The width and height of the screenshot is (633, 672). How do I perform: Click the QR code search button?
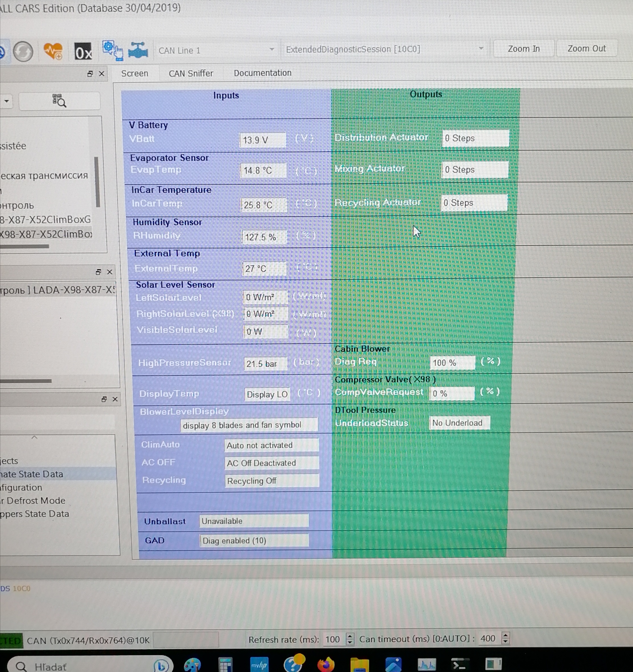coord(59,101)
